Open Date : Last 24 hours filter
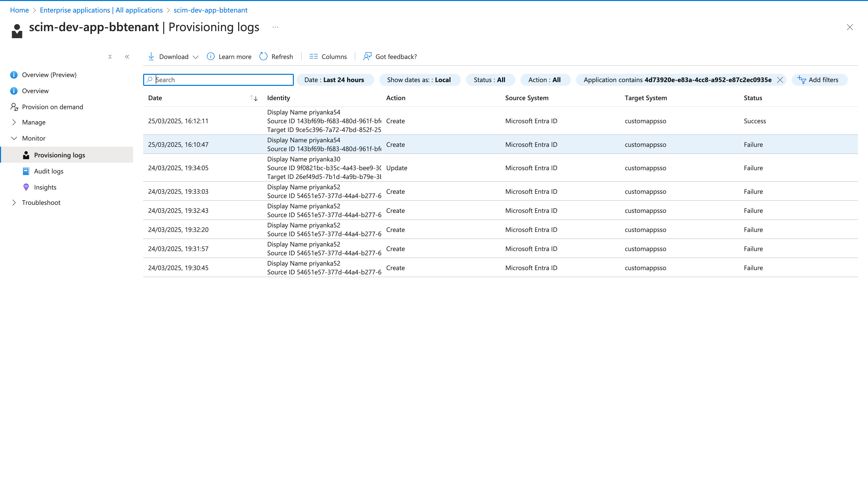Screen dimensions: 868x479 click(334, 80)
